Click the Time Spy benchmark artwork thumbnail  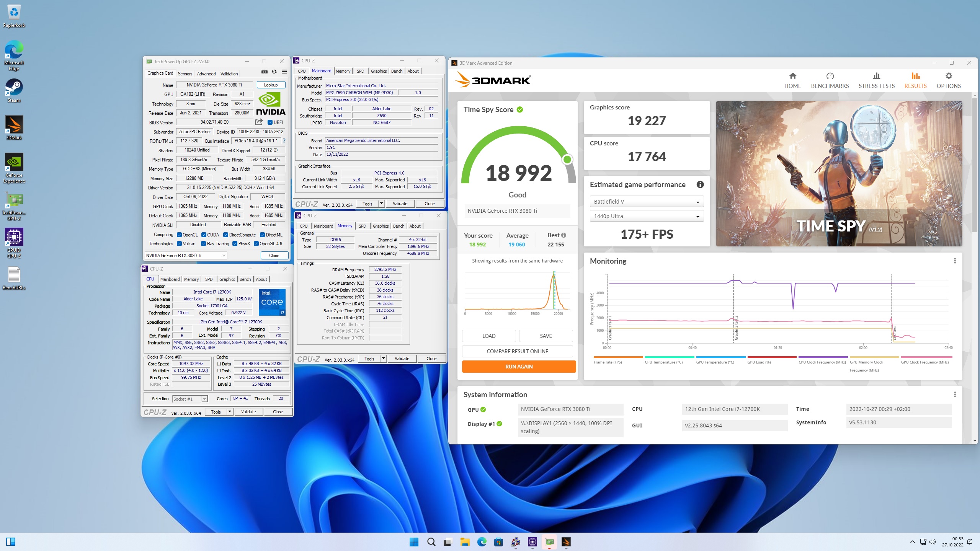coord(839,174)
